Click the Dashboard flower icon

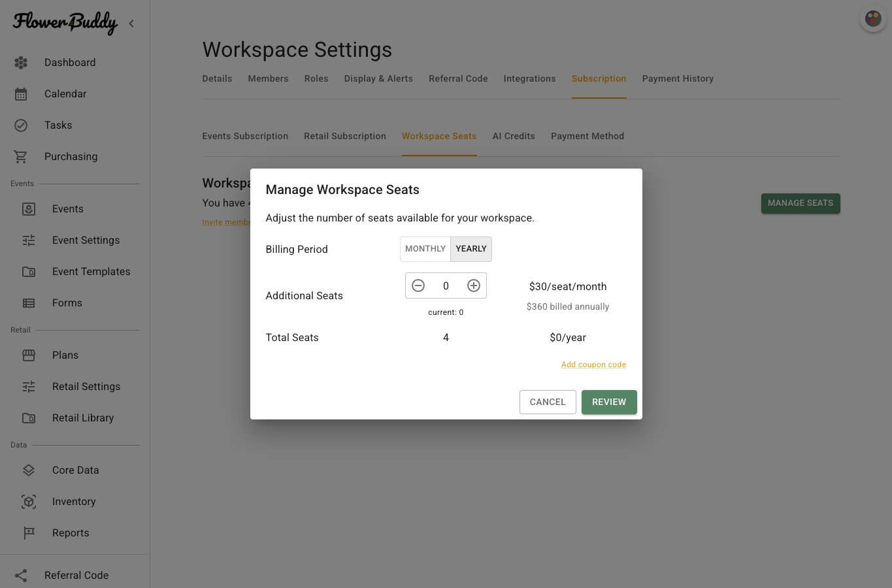point(21,63)
